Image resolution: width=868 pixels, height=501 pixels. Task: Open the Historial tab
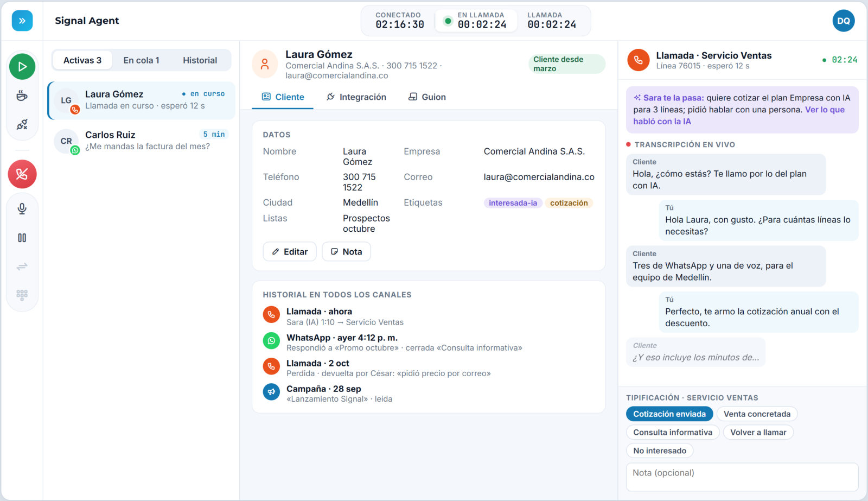point(200,60)
